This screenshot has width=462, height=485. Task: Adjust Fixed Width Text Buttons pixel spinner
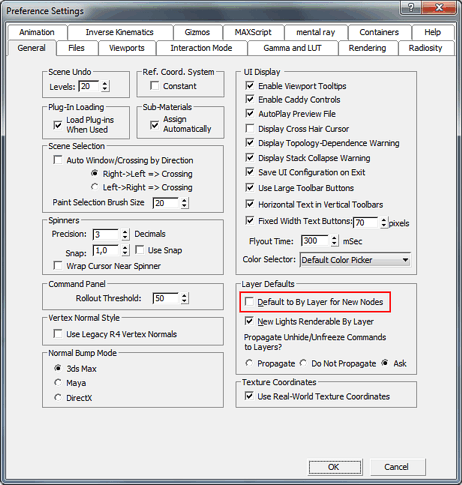point(384,222)
